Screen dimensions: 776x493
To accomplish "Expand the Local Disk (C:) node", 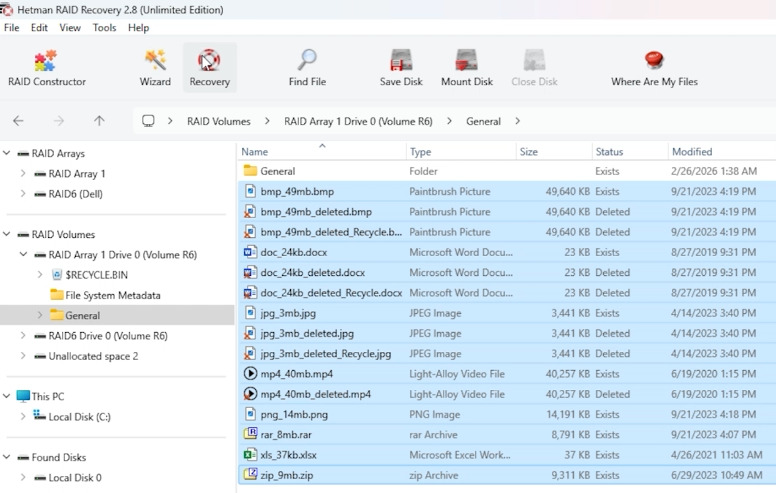I will pos(23,416).
